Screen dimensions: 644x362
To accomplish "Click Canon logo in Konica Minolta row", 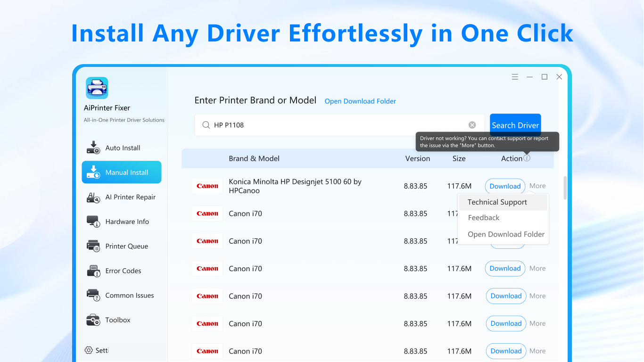I will [x=207, y=186].
